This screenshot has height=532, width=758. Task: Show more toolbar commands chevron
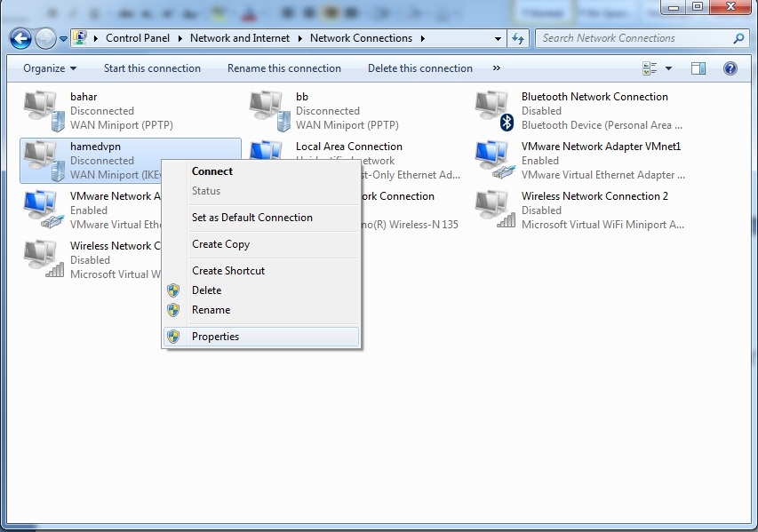[x=497, y=68]
